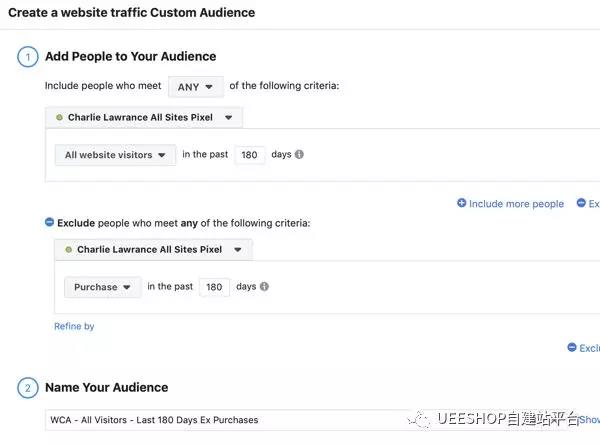Click plus icon for Include more people

tap(462, 204)
